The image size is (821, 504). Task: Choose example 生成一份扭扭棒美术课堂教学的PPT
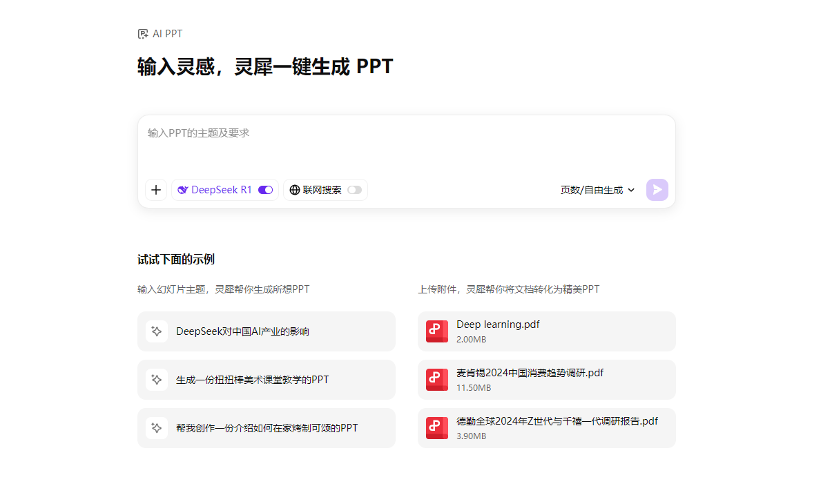(267, 380)
